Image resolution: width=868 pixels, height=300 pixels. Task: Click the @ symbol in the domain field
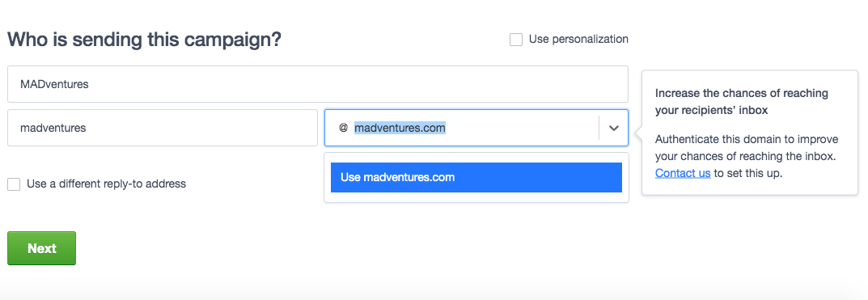343,128
